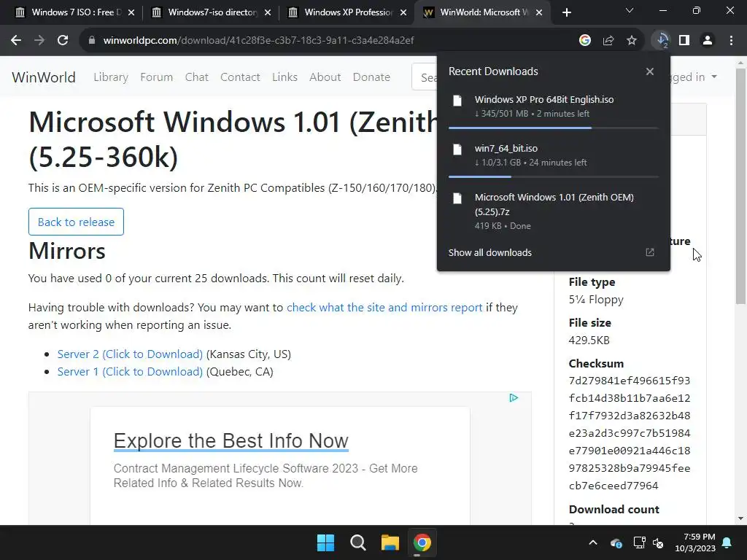Image resolution: width=747 pixels, height=560 pixels.
Task: Go back using the browser back arrow
Action: pos(16,41)
